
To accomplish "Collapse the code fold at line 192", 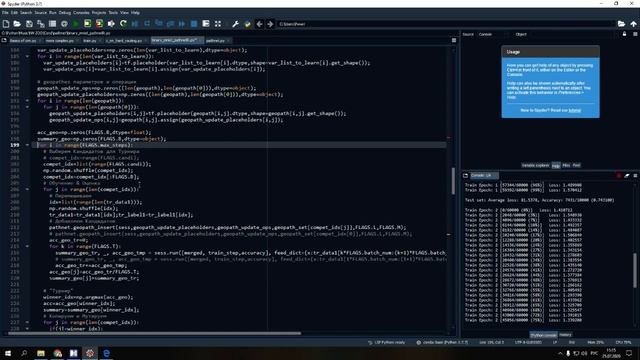I will 27,100.
